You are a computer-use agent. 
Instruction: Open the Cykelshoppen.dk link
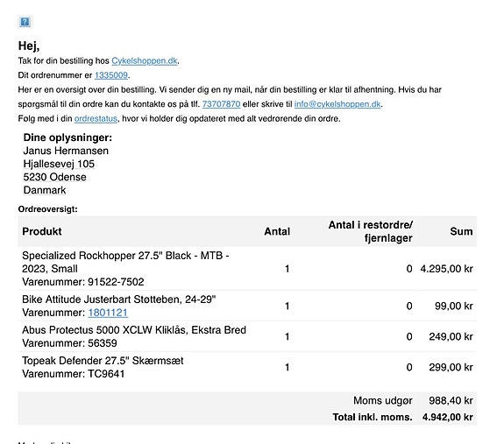145,60
